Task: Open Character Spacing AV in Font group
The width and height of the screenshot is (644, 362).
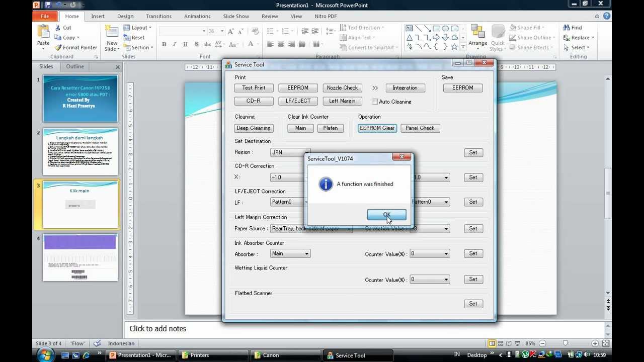Action: pyautogui.click(x=218, y=44)
